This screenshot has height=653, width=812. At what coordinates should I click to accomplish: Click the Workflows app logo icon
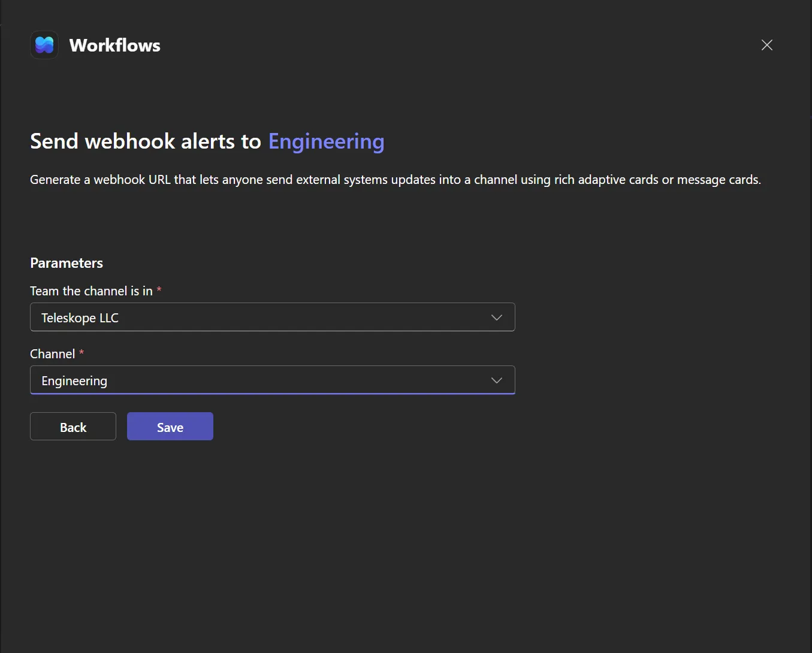[x=44, y=45]
